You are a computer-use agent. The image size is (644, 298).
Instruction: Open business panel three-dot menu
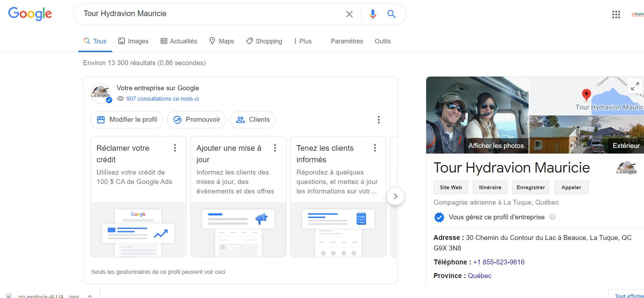coord(379,120)
